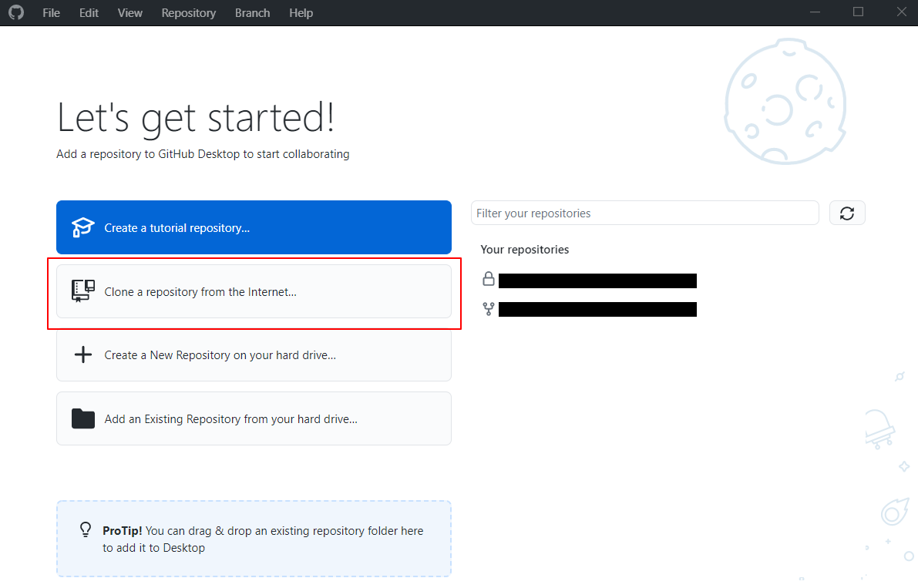Open the File menu
The height and width of the screenshot is (588, 918).
[51, 12]
